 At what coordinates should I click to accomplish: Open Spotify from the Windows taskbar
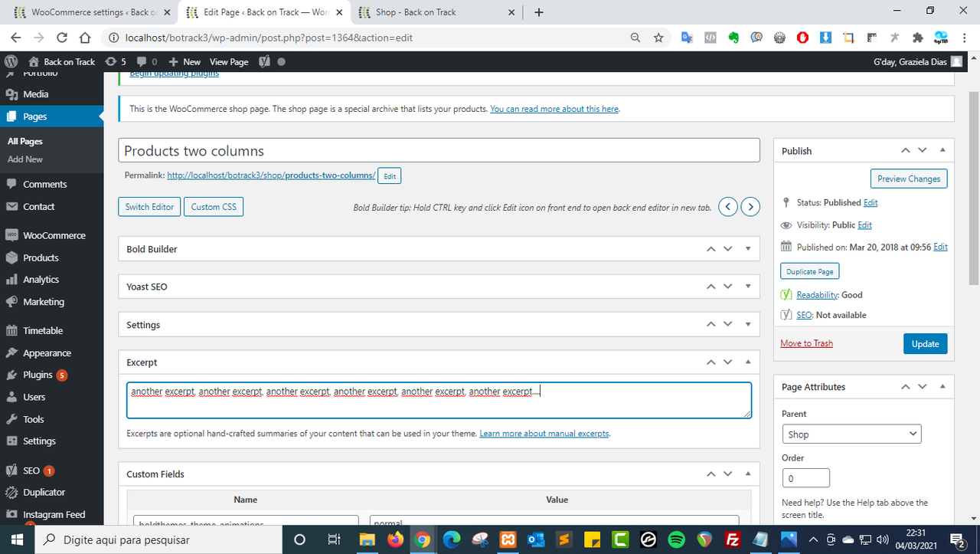pyautogui.click(x=676, y=539)
